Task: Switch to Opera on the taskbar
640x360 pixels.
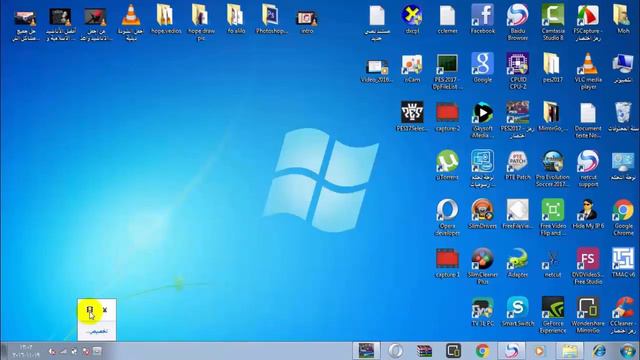Action: 395,351
